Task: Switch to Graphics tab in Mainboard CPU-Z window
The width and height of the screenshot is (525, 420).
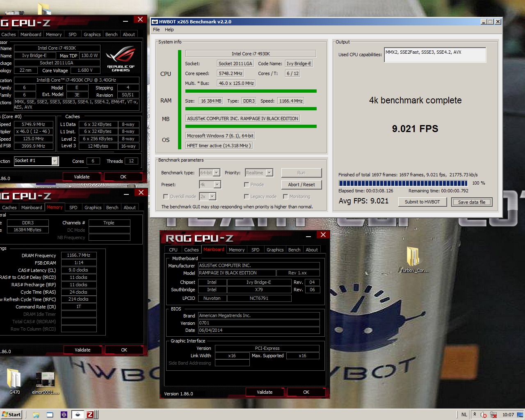Action: click(275, 250)
